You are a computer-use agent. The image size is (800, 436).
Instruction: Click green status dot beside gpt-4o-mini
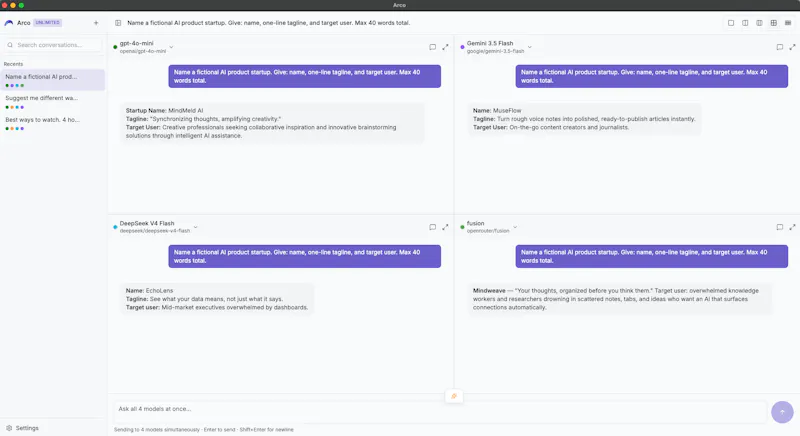[115, 47]
